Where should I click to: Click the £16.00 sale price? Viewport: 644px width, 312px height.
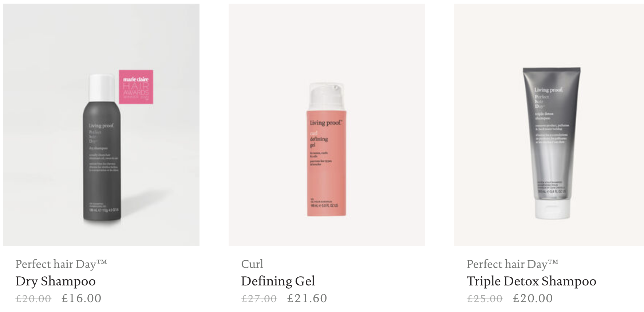click(82, 299)
